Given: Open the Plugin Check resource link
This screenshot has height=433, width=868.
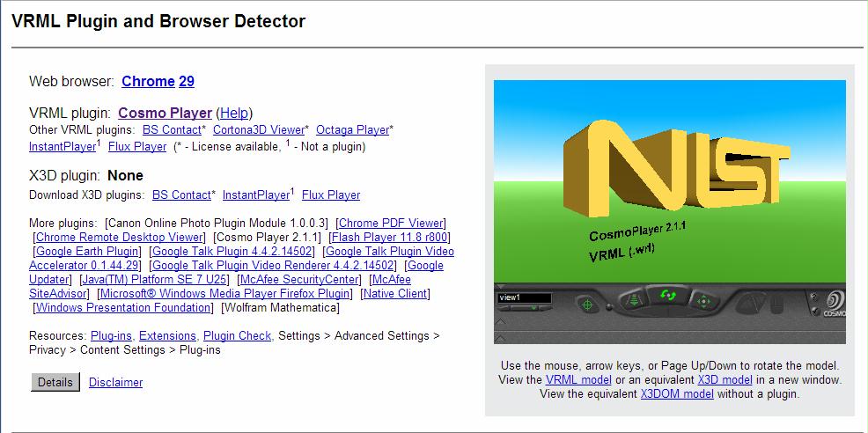Looking at the screenshot, I should coord(238,335).
